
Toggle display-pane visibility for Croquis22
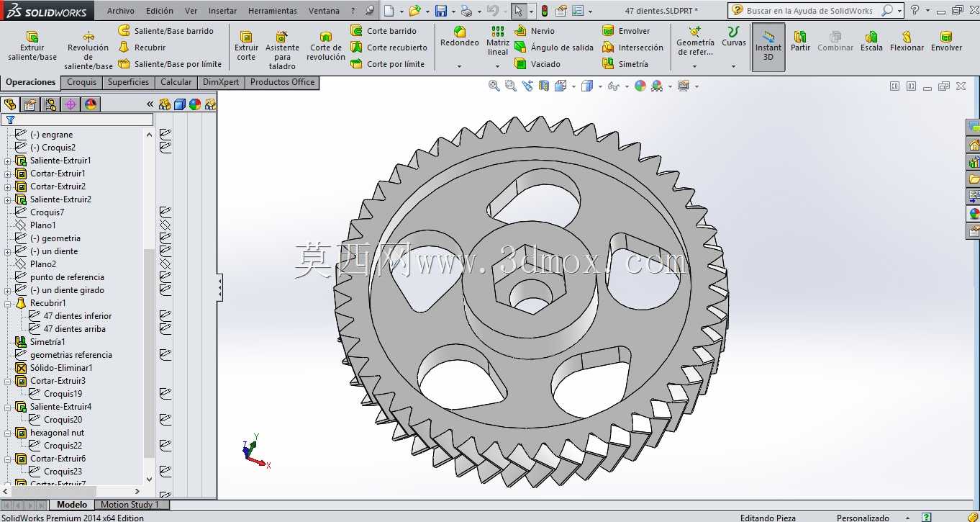click(x=165, y=446)
